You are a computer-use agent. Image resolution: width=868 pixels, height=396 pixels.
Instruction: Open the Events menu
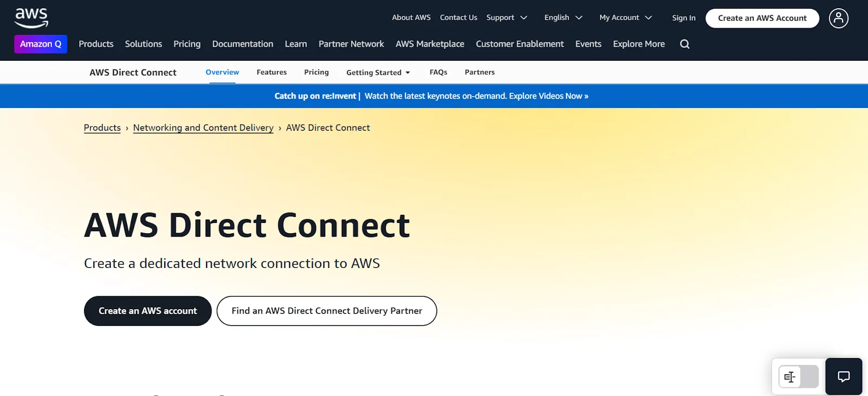588,44
